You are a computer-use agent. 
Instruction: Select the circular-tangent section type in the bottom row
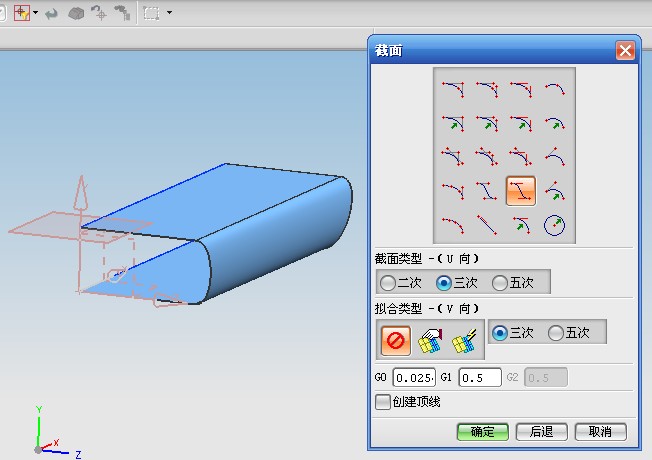[521, 225]
